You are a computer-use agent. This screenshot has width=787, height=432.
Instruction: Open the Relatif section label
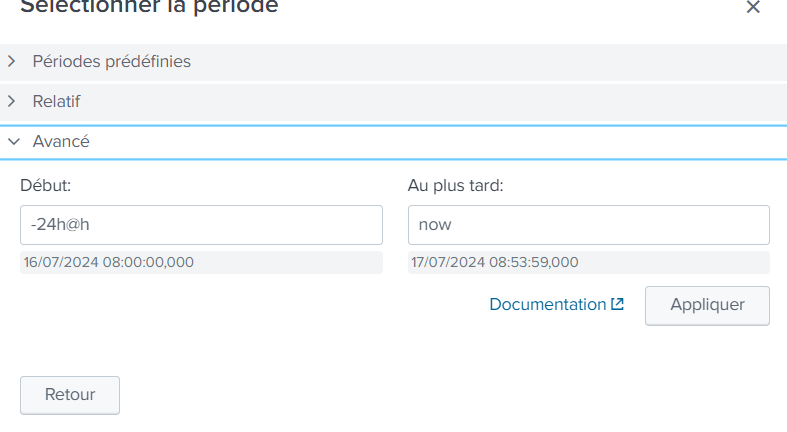tap(56, 101)
